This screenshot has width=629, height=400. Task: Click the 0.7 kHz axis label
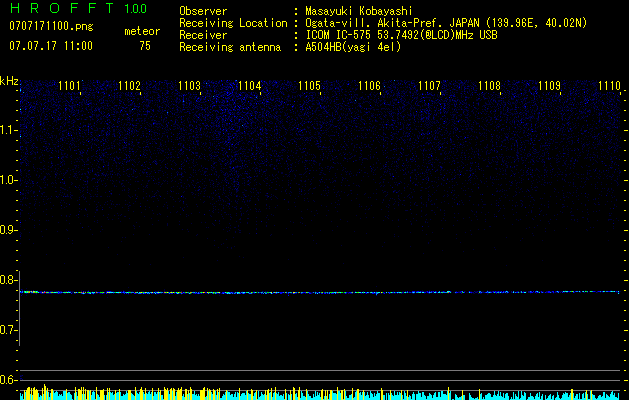coord(8,330)
